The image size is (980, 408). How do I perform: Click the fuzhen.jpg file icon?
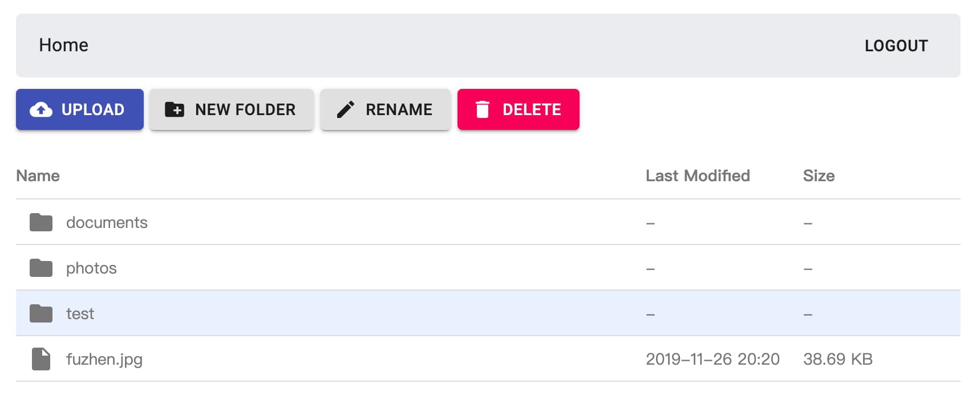(x=41, y=359)
